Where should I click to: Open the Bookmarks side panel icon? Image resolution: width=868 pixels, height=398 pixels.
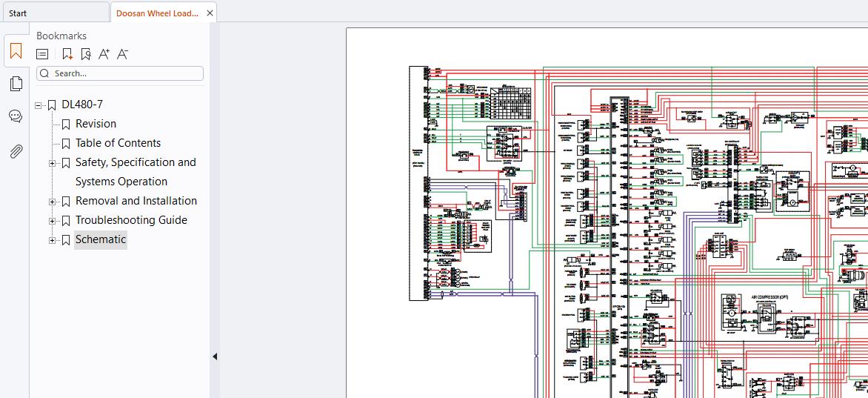[x=16, y=52]
